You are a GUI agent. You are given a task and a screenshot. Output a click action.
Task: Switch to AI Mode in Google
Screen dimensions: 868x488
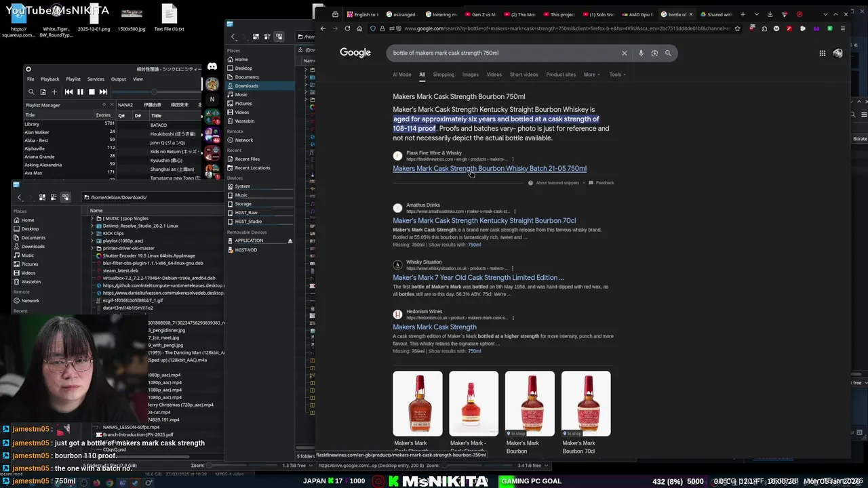tap(401, 75)
